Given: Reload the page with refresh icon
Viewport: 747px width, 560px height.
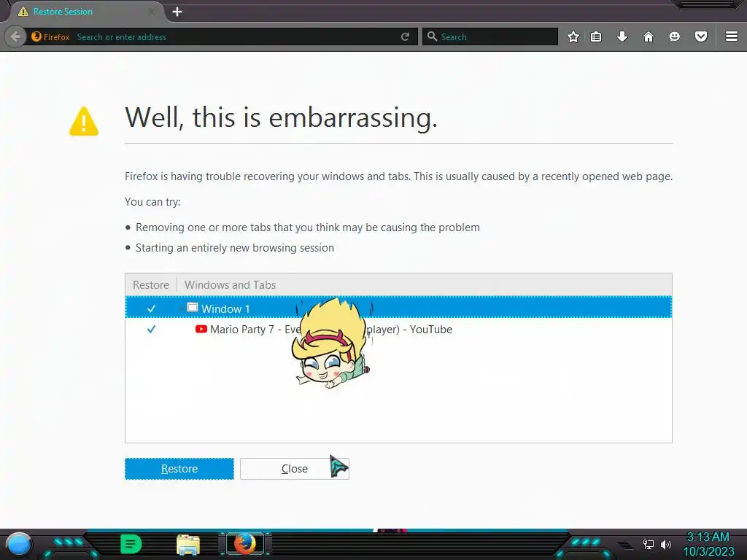Looking at the screenshot, I should pos(406,36).
